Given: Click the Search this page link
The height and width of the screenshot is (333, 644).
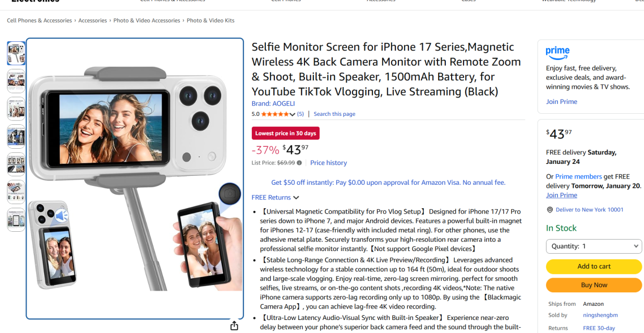Looking at the screenshot, I should [x=334, y=114].
